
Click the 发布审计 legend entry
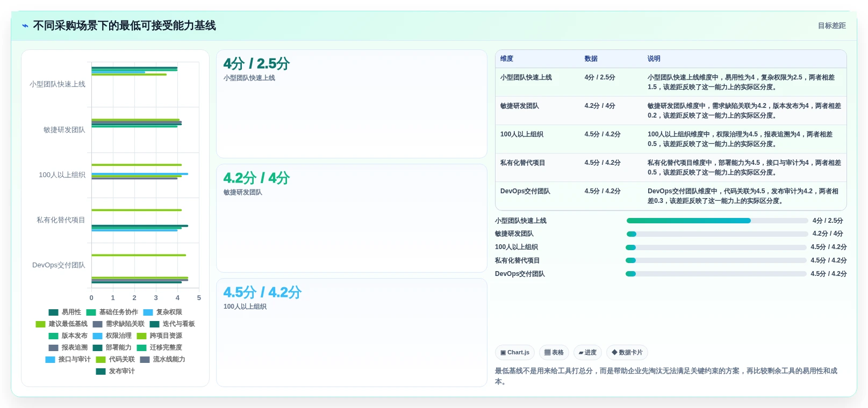(x=115, y=371)
